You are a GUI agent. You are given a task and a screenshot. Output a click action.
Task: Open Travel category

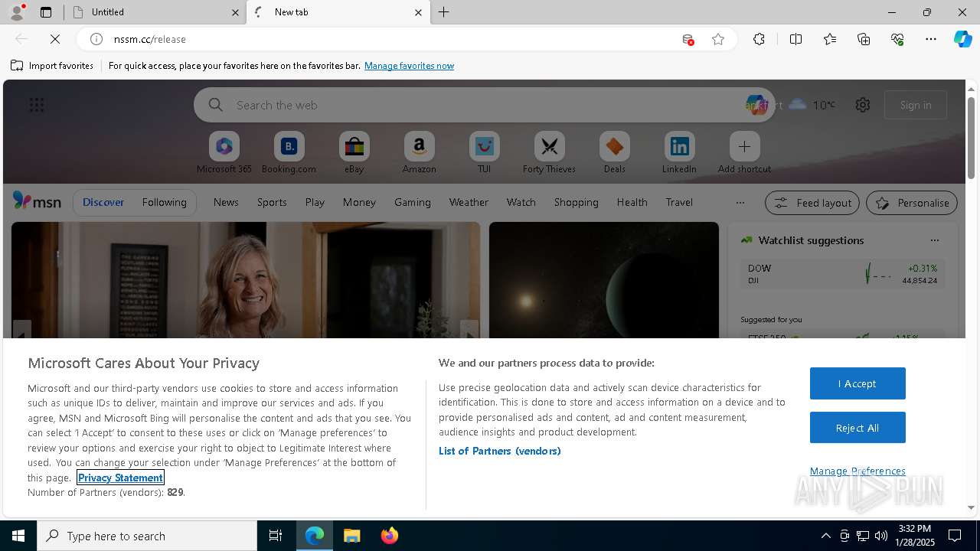[x=679, y=202]
